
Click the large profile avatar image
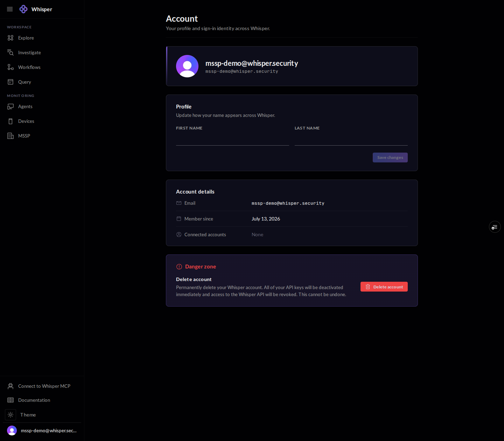[x=187, y=66]
